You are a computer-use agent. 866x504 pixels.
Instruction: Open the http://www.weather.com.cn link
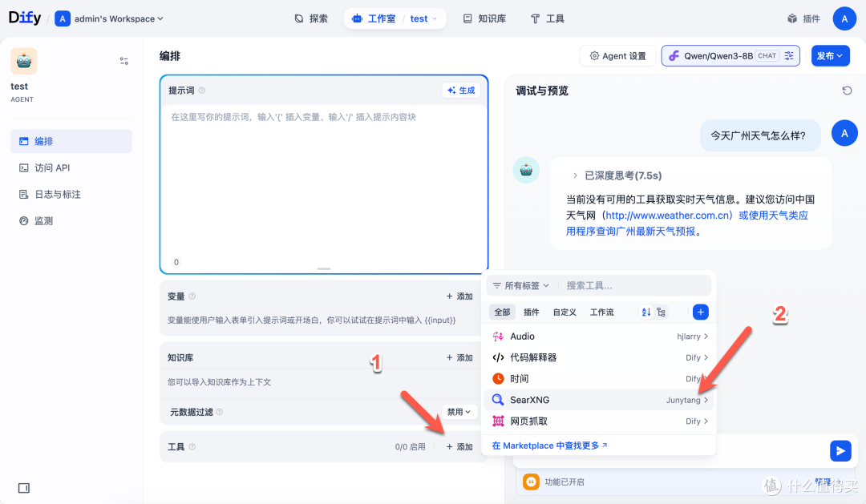coord(669,216)
